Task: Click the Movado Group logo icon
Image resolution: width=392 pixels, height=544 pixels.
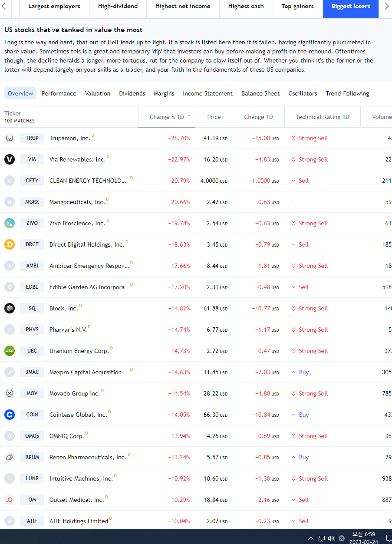Action: 10,393
